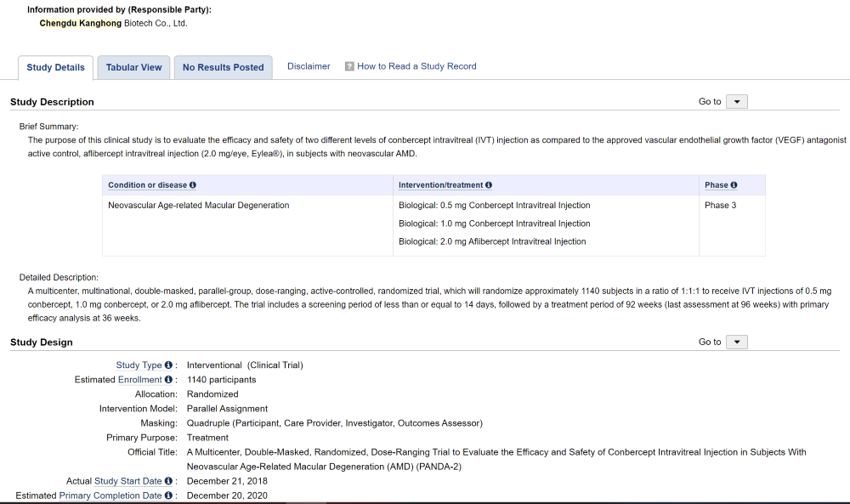Click the Study Type glossary link

point(139,365)
